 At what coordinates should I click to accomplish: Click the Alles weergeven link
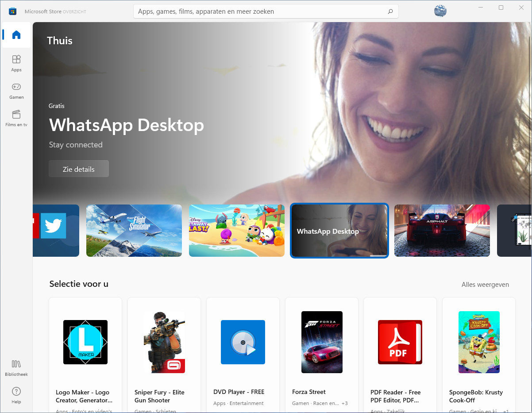[485, 285]
